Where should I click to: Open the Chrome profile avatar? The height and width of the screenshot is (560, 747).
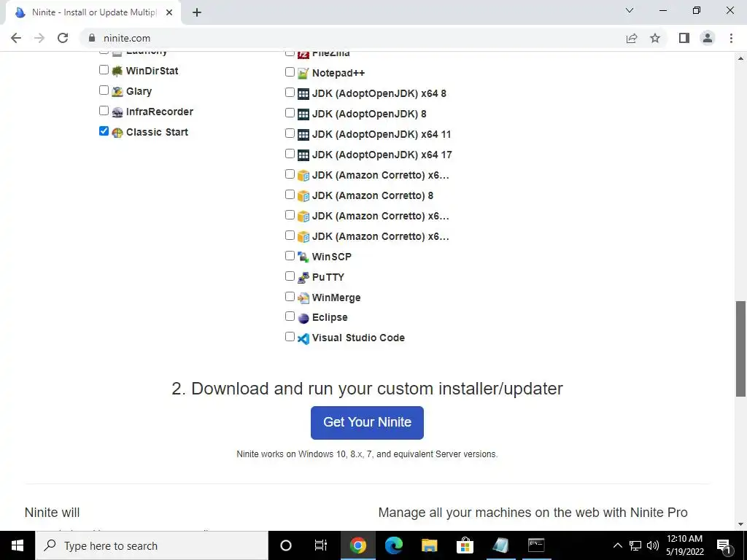pyautogui.click(x=708, y=38)
